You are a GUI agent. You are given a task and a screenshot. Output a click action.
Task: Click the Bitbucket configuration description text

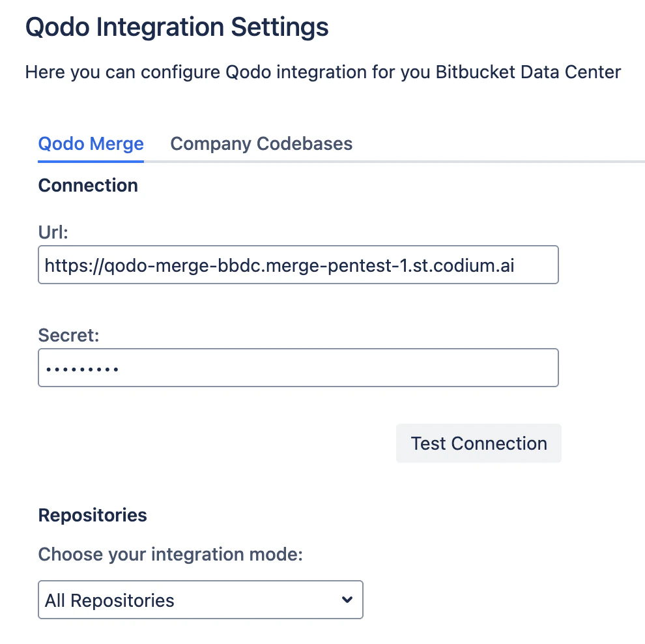coord(322,72)
